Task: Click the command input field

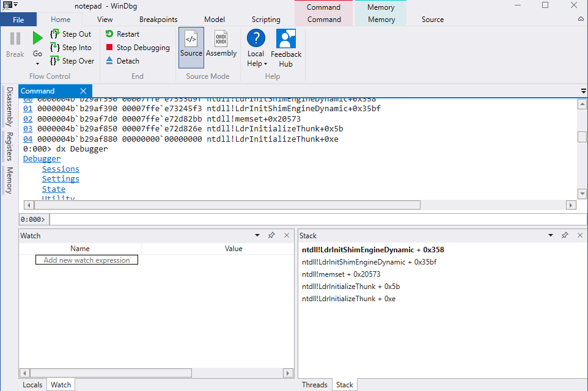Action: (318, 219)
